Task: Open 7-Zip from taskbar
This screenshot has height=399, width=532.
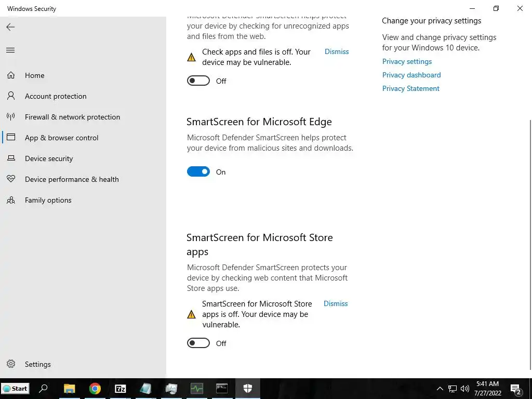Action: pyautogui.click(x=121, y=388)
